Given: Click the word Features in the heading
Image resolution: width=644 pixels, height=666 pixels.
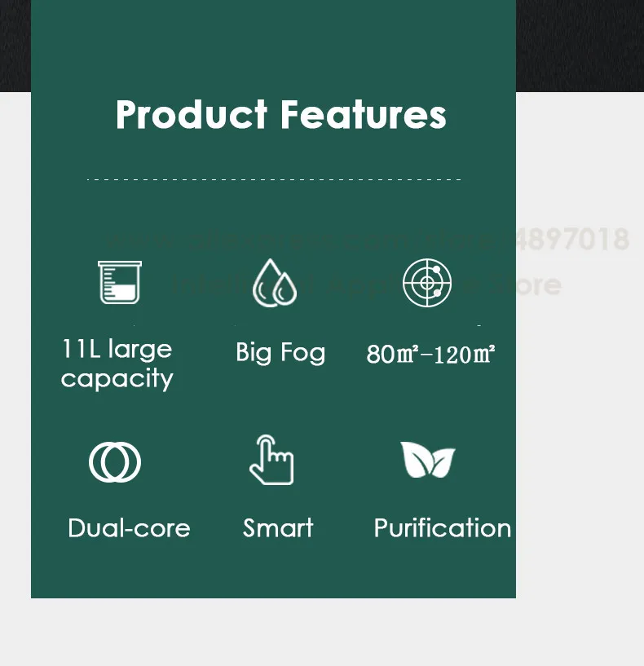Looking at the screenshot, I should (364, 115).
